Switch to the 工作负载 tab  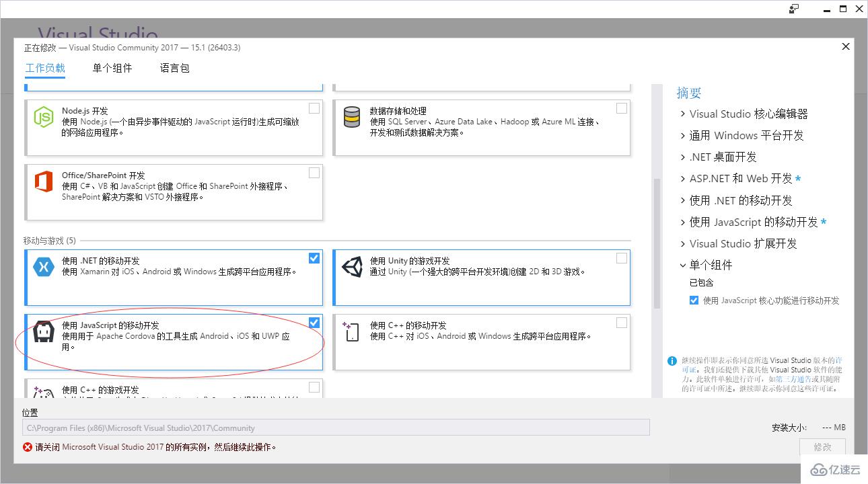pyautogui.click(x=45, y=68)
